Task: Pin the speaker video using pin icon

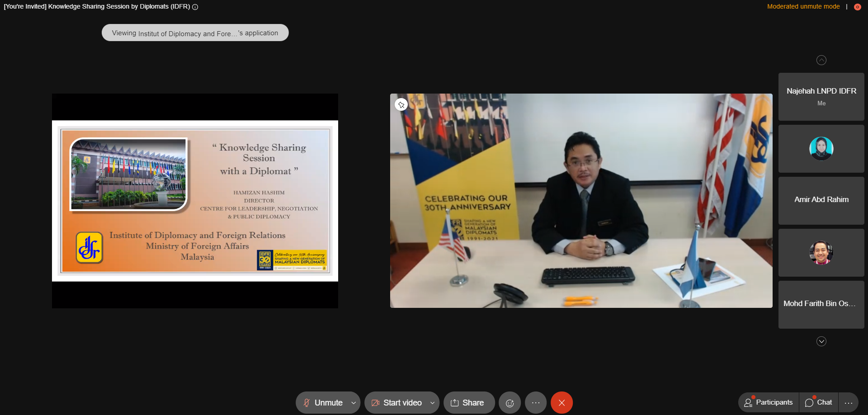Action: [401, 105]
